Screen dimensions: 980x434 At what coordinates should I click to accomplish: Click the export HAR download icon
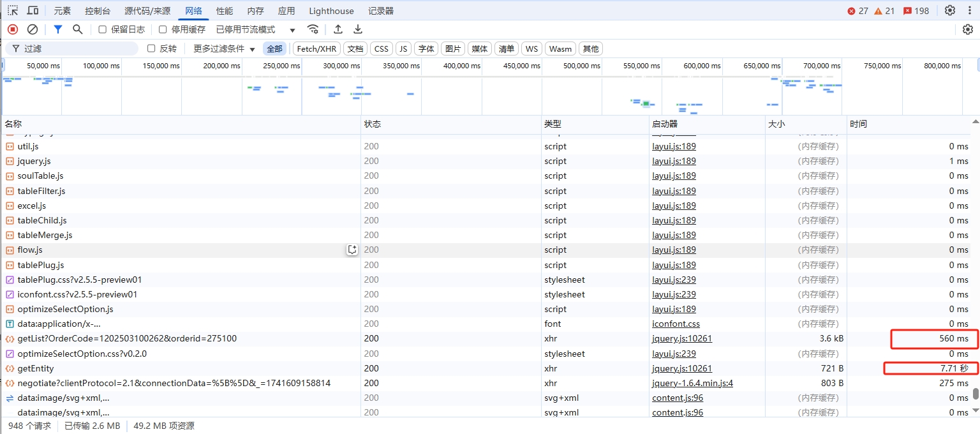(358, 29)
